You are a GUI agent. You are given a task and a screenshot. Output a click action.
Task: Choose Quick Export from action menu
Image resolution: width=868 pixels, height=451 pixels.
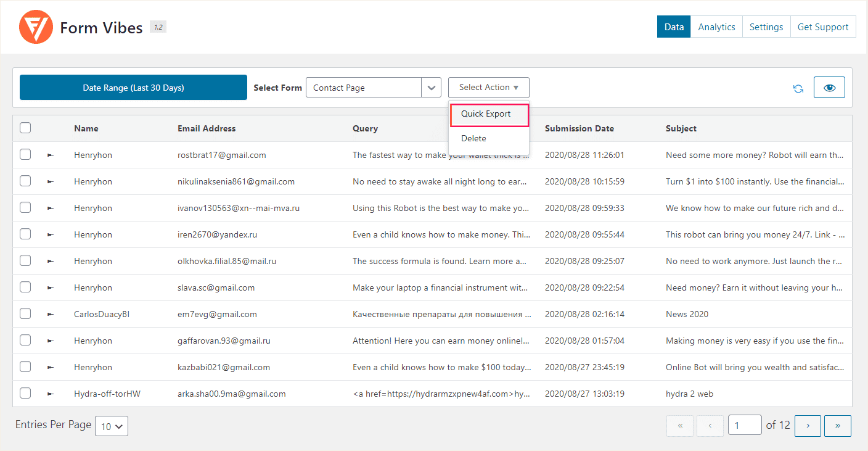coord(486,114)
